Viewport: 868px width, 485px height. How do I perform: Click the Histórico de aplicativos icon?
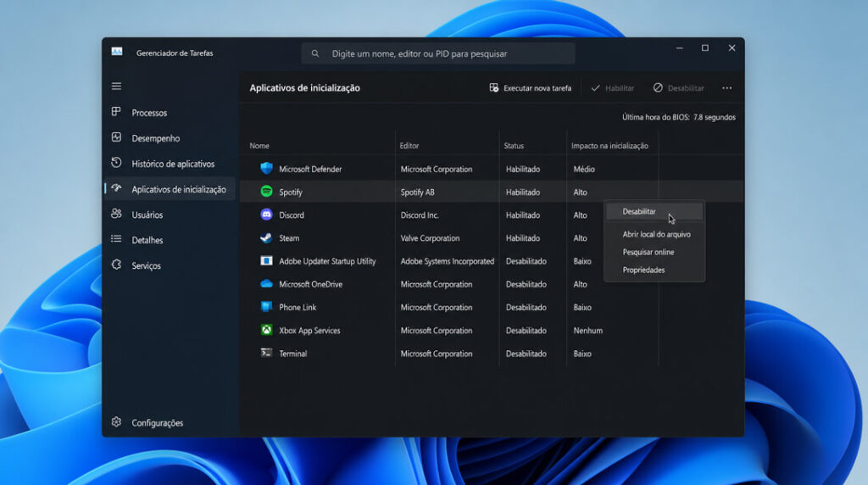pyautogui.click(x=116, y=163)
